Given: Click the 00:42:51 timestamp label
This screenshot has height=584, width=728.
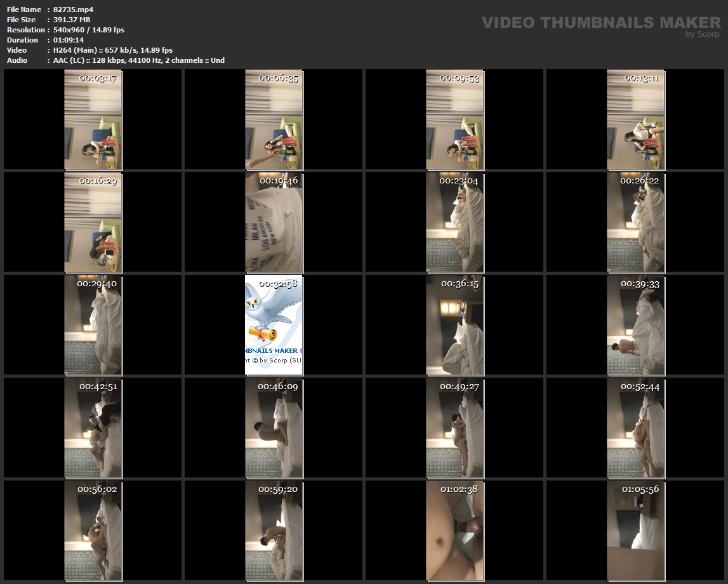Looking at the screenshot, I should pos(98,386).
